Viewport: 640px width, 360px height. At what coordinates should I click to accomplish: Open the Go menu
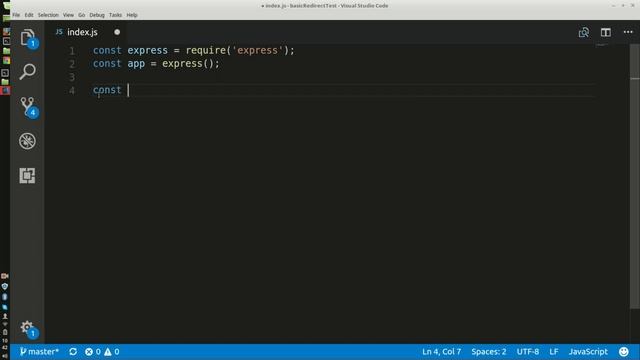82,15
